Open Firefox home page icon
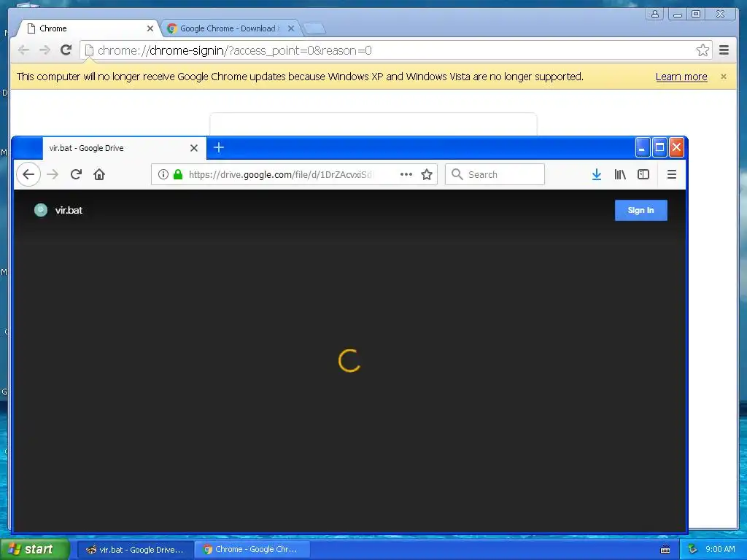Screen dimensions: 747x560 [99, 174]
